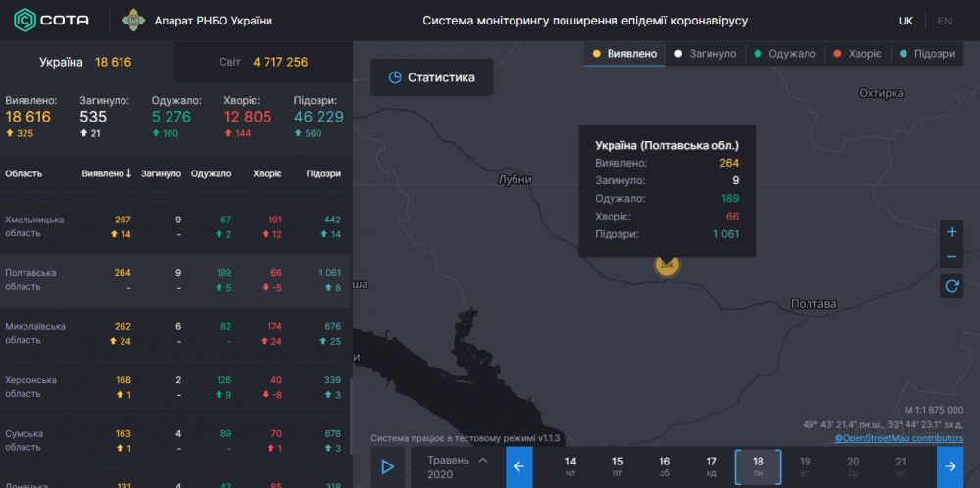The image size is (980, 488).
Task: Go to next dates with right arrow
Action: pos(950,466)
